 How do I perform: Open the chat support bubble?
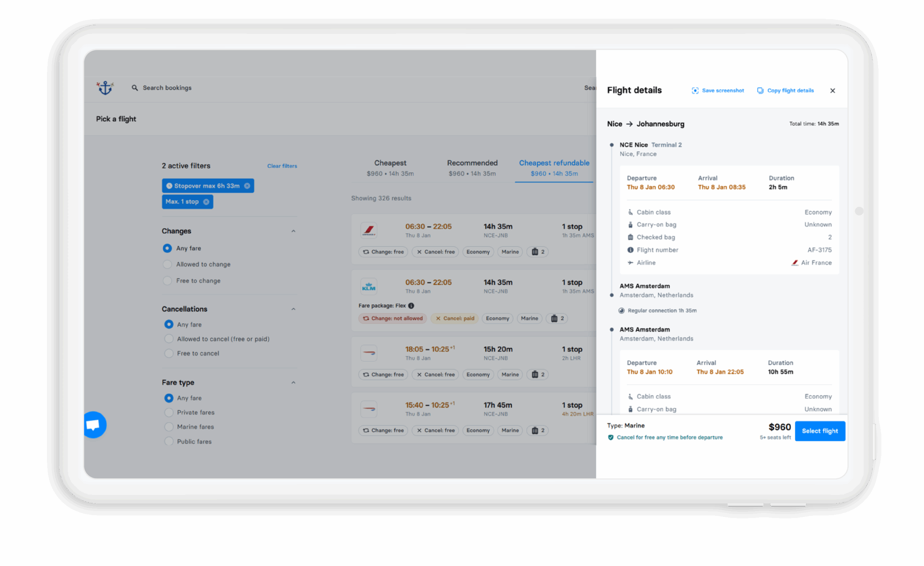coord(94,425)
